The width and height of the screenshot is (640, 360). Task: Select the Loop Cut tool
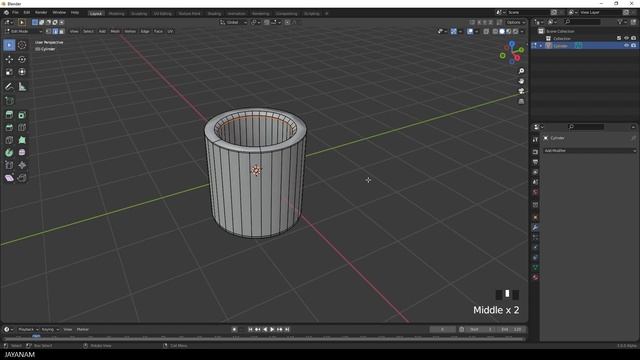click(x=22, y=128)
